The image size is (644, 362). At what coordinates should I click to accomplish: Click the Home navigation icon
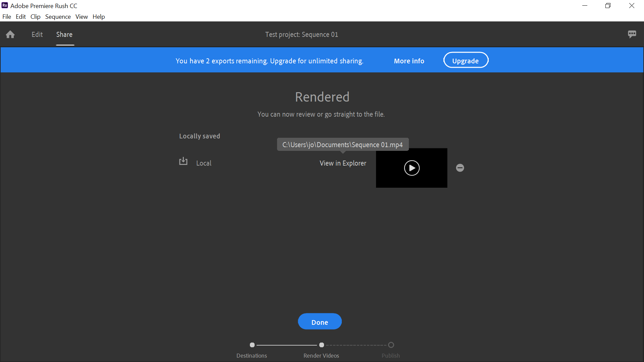click(x=10, y=35)
